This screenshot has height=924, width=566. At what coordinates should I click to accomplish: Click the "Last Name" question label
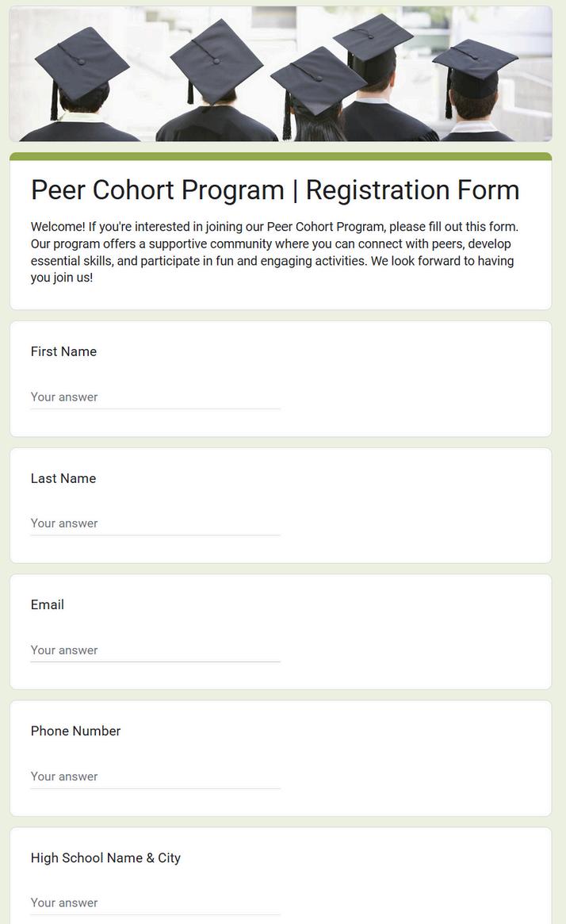(63, 478)
